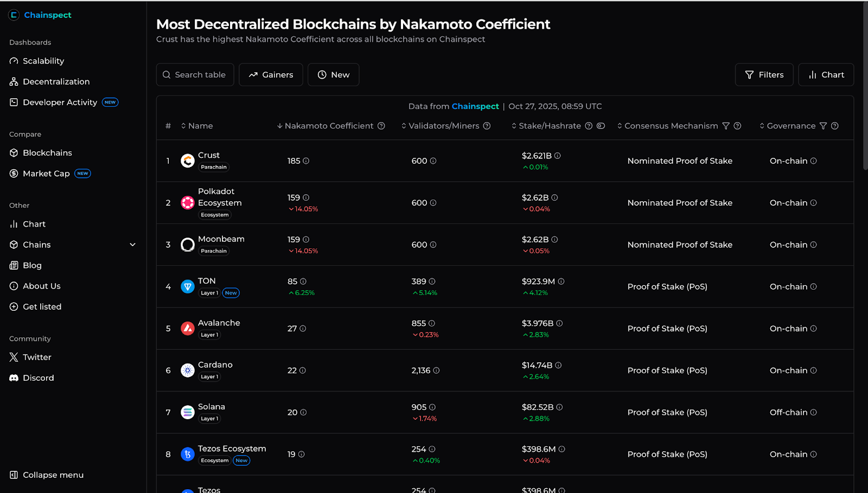Click info icon next to Solana's Off-chain governance
This screenshot has width=868, height=493.
pos(813,413)
